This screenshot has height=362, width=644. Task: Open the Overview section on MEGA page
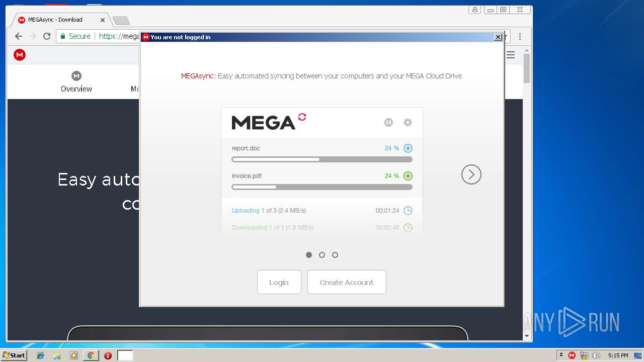(x=76, y=82)
